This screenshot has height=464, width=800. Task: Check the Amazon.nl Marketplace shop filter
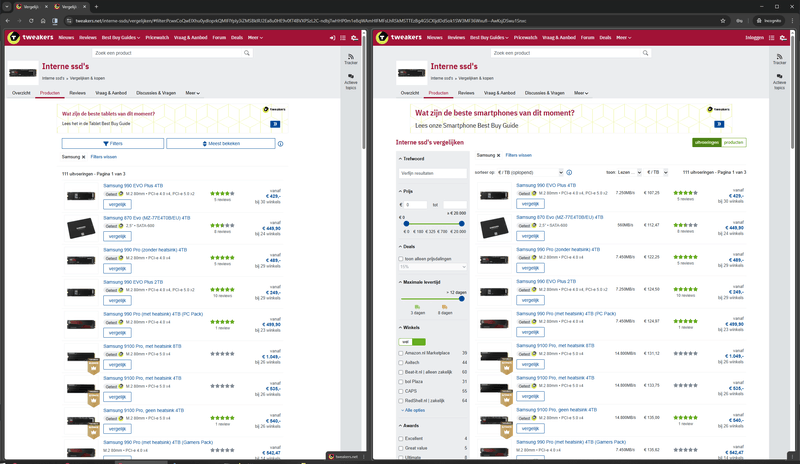[401, 353]
